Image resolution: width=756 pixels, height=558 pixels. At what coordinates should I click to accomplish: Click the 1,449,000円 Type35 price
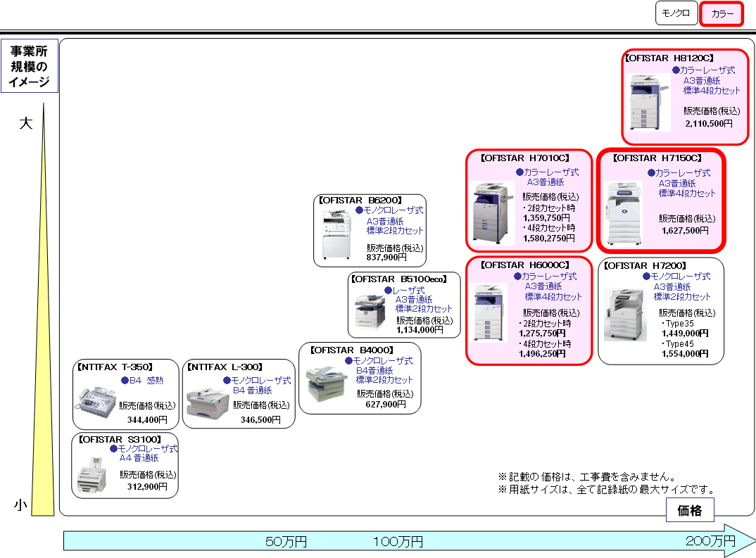pyautogui.click(x=685, y=334)
